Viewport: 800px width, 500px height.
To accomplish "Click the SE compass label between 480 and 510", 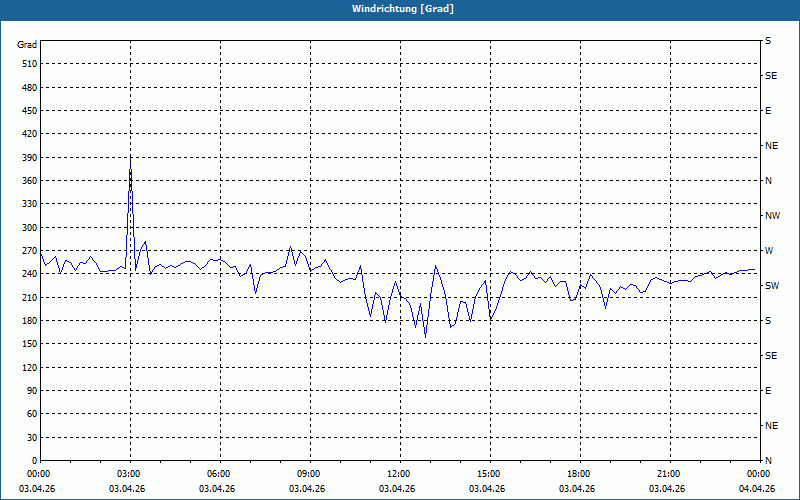I will [771, 76].
